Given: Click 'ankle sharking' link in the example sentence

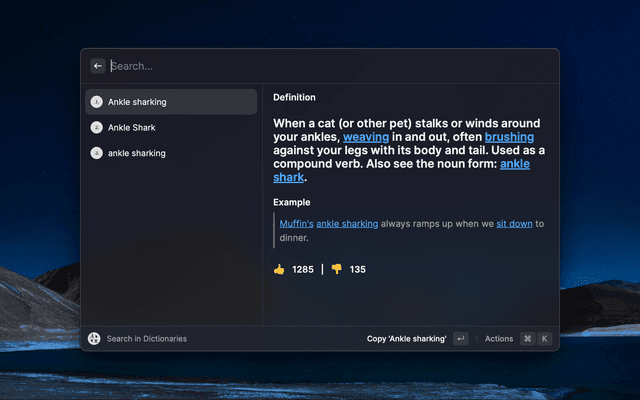Looking at the screenshot, I should point(347,224).
